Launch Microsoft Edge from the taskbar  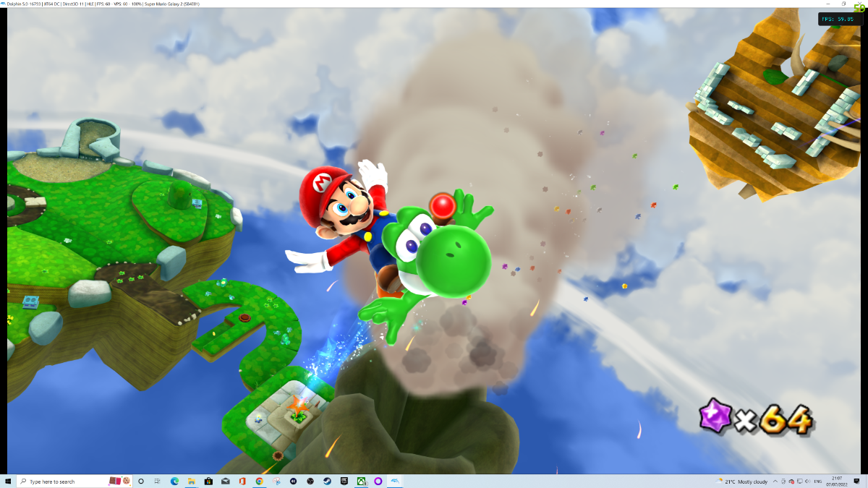click(174, 481)
